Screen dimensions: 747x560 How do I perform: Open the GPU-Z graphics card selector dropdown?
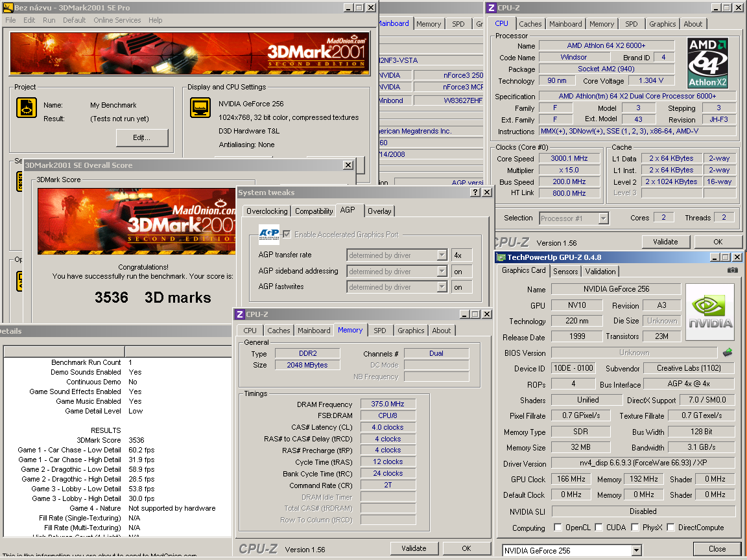click(637, 550)
